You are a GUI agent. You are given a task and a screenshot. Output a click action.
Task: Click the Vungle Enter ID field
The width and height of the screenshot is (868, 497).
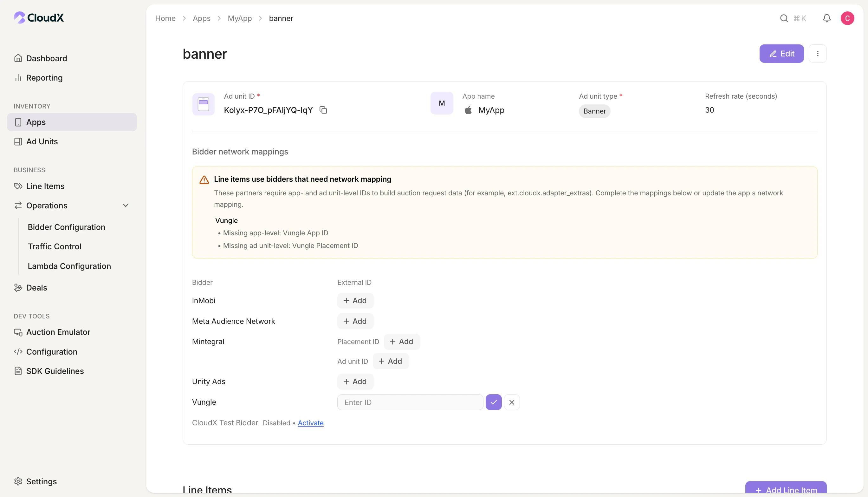click(x=410, y=402)
